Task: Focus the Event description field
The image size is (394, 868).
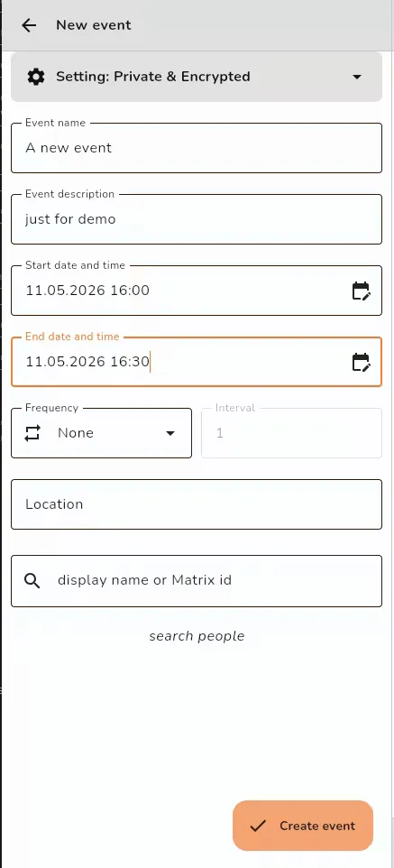Action: click(197, 219)
